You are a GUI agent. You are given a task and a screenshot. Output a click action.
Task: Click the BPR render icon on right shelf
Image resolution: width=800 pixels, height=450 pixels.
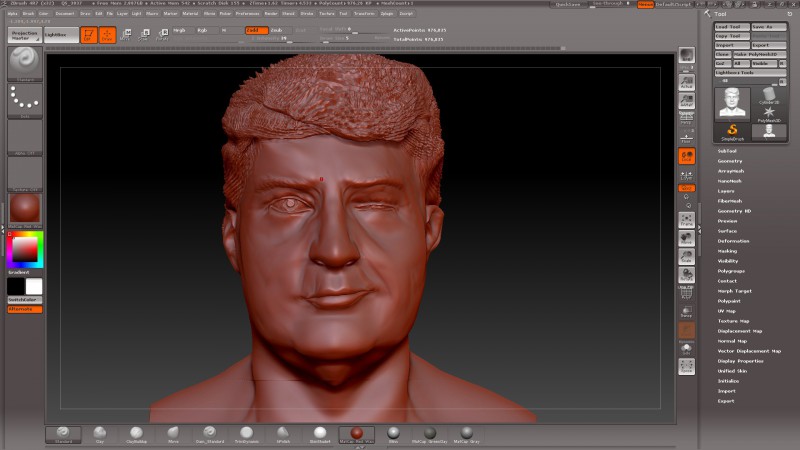[x=687, y=56]
